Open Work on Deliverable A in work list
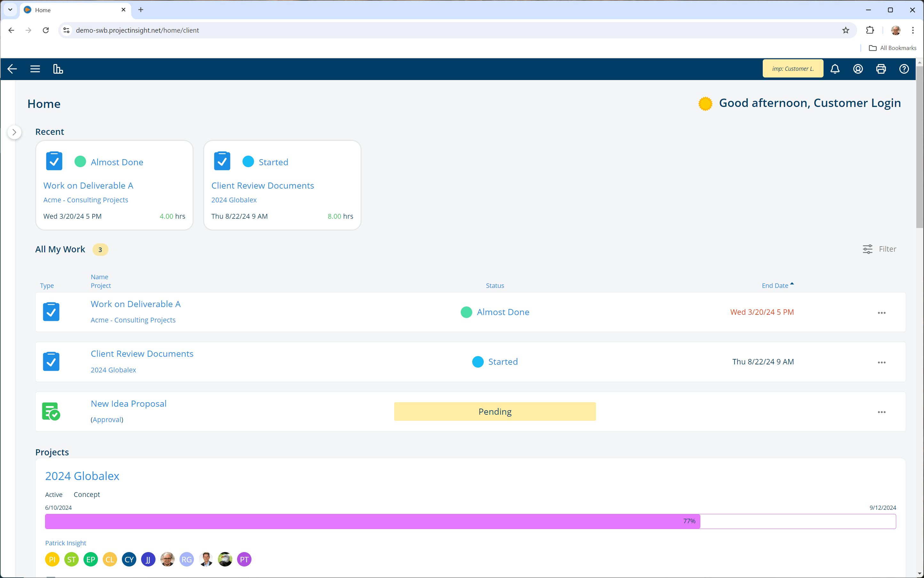 pos(136,304)
